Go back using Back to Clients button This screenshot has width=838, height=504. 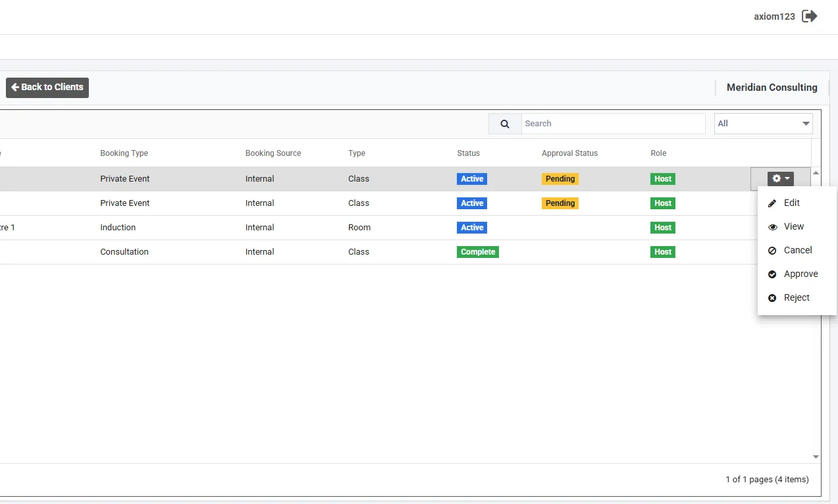(47, 88)
